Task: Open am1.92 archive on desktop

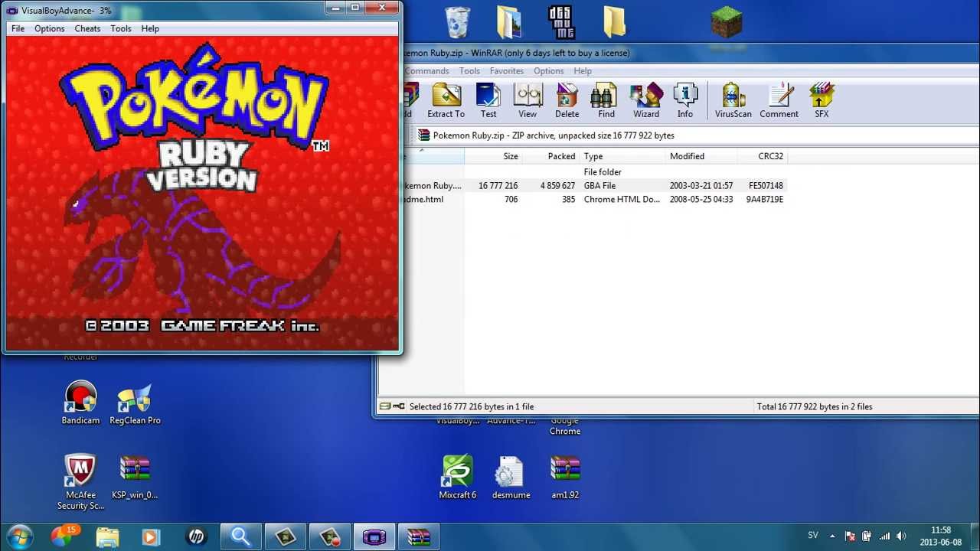Action: 565,477
